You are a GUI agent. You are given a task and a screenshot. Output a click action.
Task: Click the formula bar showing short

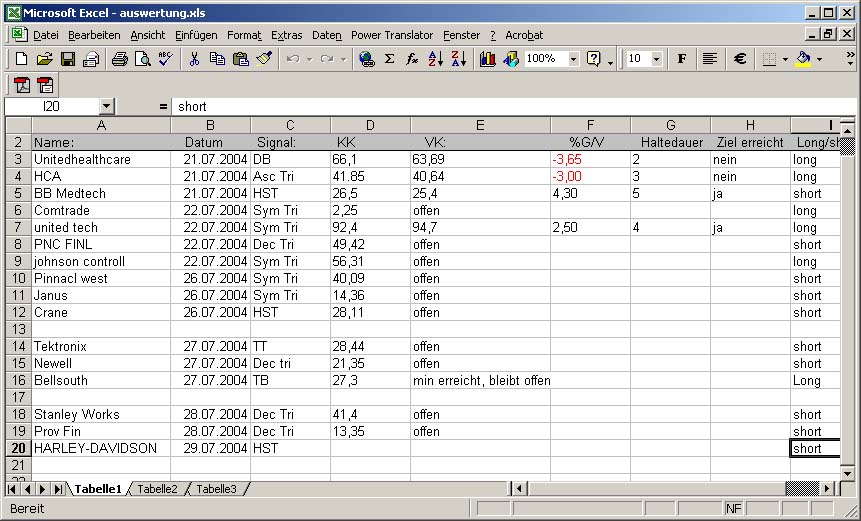tap(513, 107)
